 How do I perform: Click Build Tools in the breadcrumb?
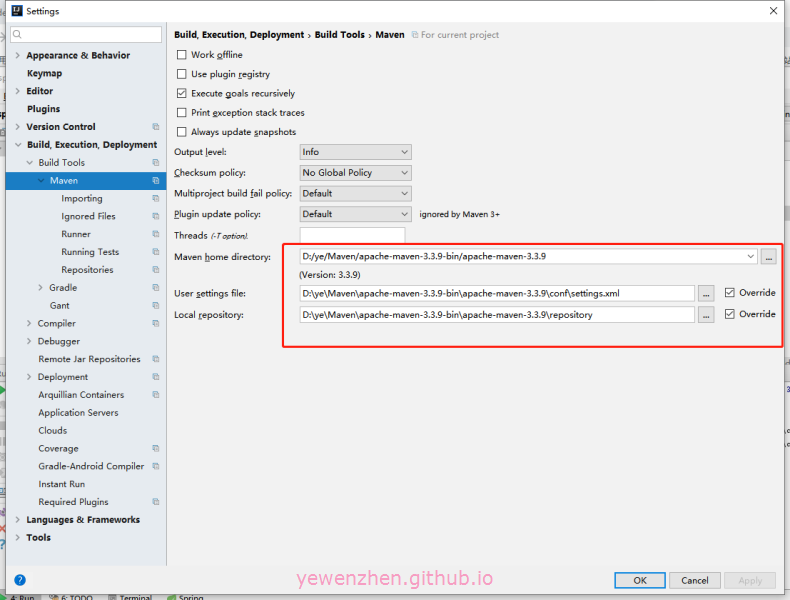tap(339, 35)
